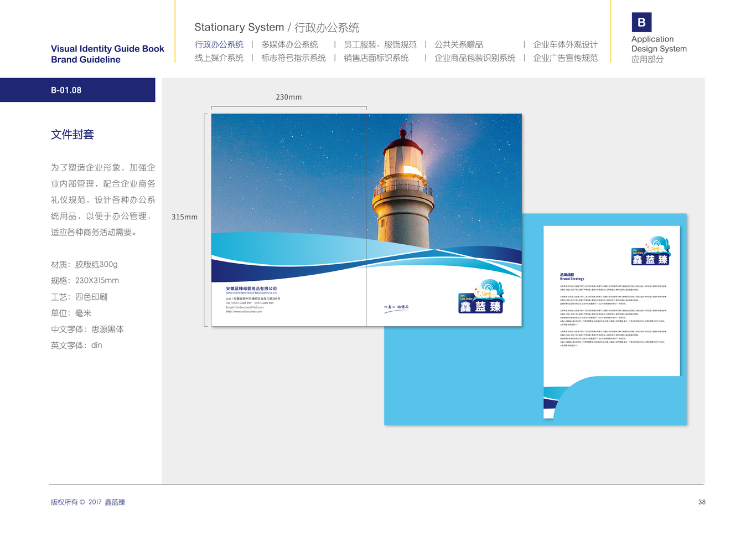Open 销售店面标识系统 section
Viewport: 756px width, 535px height.
(376, 58)
